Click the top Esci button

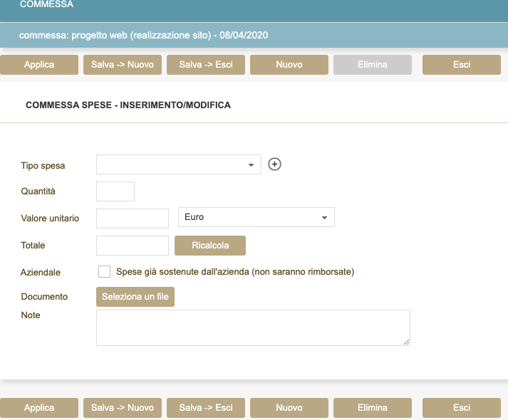462,65
